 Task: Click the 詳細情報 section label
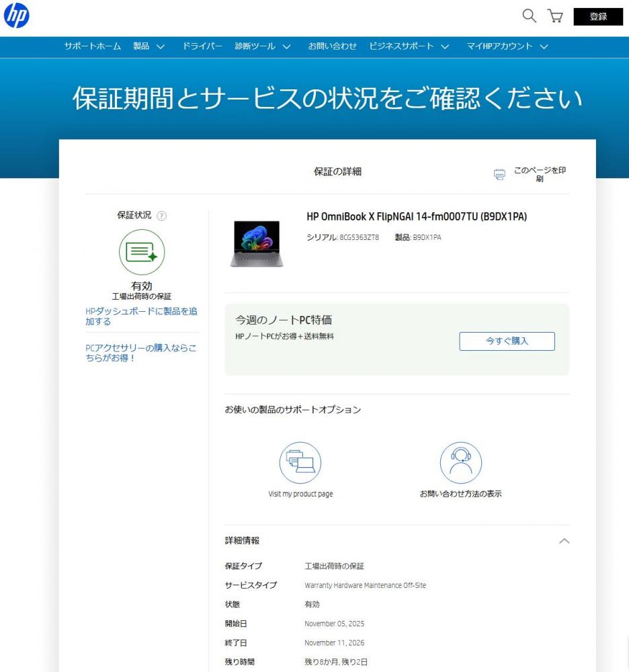[x=242, y=541]
